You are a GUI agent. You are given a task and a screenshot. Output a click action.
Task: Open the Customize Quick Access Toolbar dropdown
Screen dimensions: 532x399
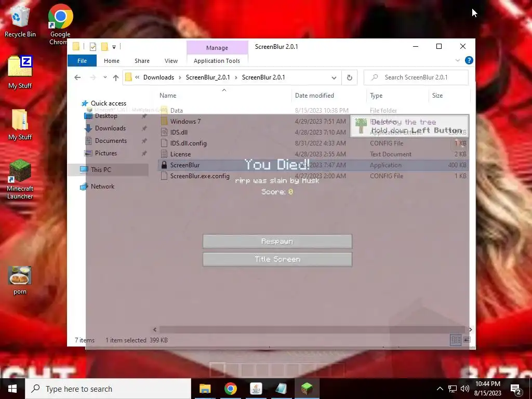pyautogui.click(x=114, y=47)
